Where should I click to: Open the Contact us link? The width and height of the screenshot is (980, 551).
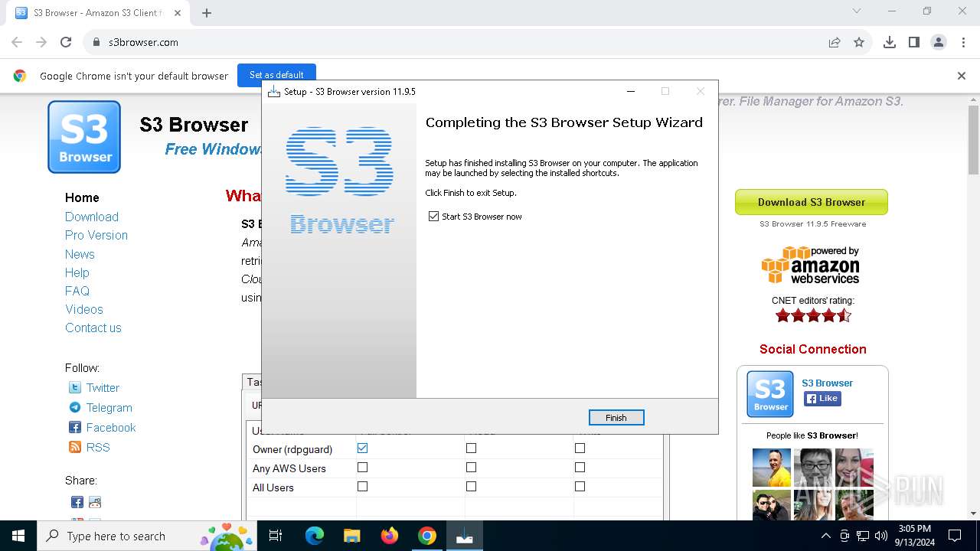93,328
